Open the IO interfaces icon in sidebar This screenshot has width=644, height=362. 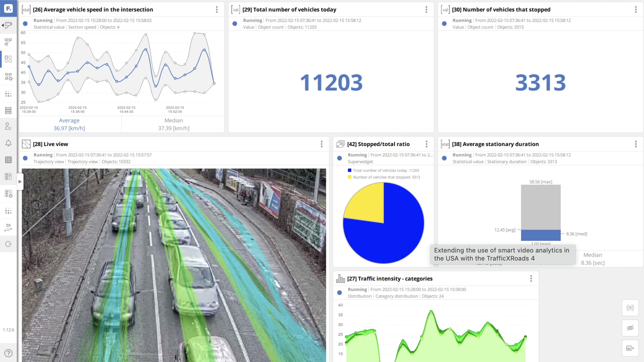[8, 227]
